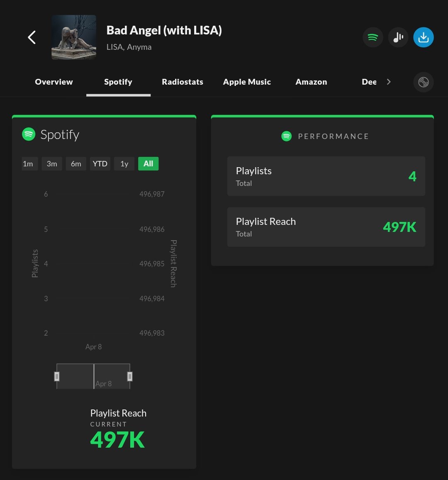Click the title Bad Angel (with LISA)
Viewport: 448px width, 480px height.
(164, 30)
